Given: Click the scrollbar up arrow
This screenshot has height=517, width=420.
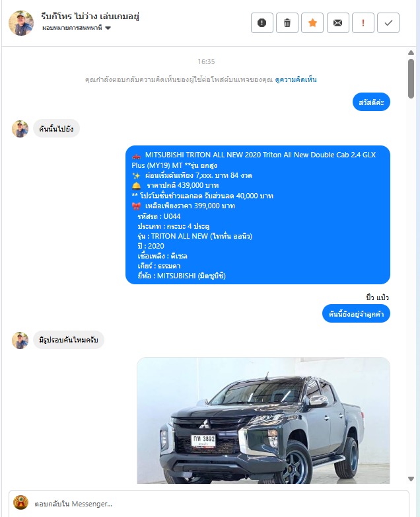Looking at the screenshot, I should [411, 53].
